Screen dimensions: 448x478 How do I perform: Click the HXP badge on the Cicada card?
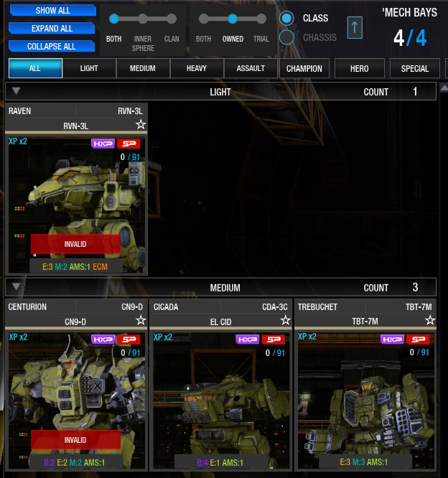[x=247, y=339]
